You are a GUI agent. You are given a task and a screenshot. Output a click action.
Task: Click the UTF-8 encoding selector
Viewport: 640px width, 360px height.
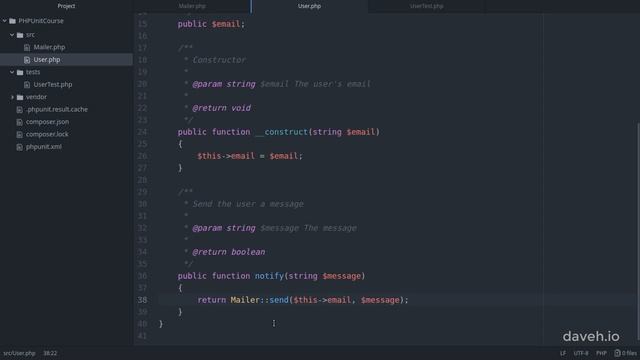[x=581, y=353]
